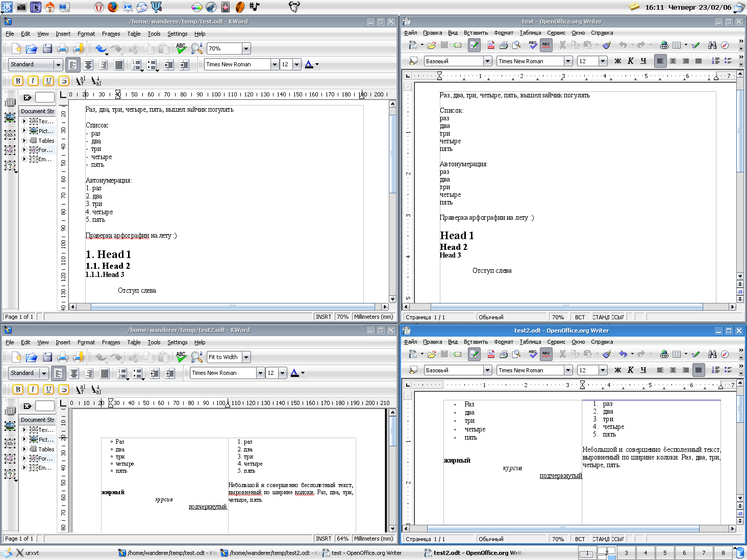Click Show Draw Functions pencil in test2.odt OpenOffice Writer
Image resolution: width=747 pixels, height=560 pixels.
tap(695, 354)
